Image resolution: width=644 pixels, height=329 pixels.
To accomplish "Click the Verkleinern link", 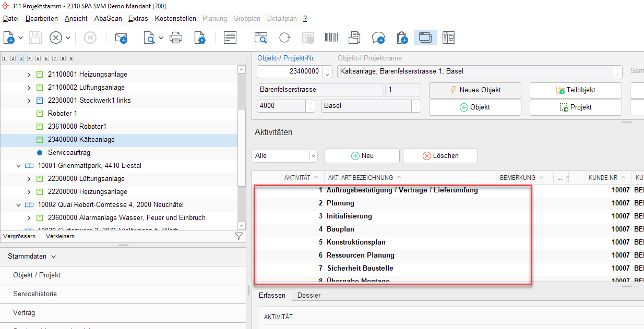I will pos(60,236).
